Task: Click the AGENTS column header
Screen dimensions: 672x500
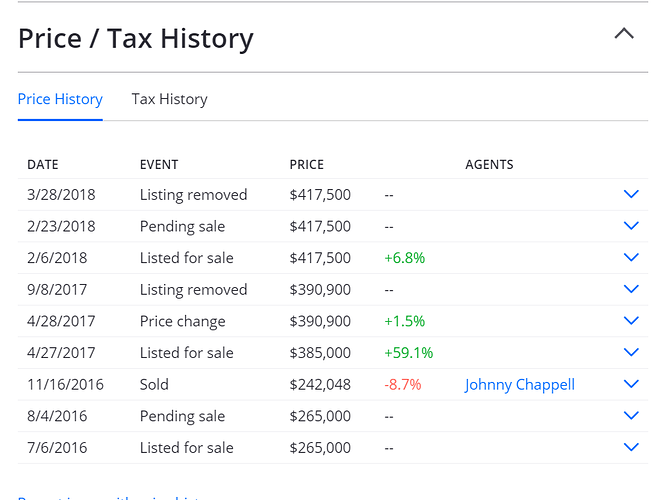Action: tap(489, 165)
